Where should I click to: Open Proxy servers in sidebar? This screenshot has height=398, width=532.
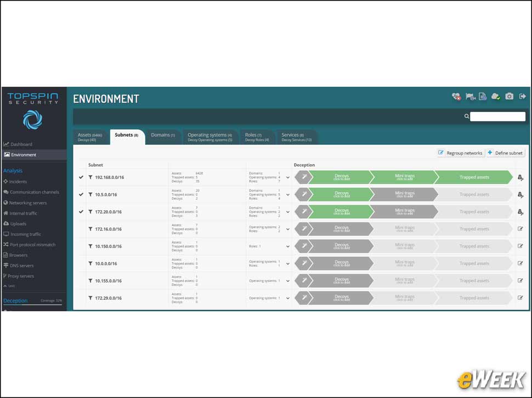[19, 276]
